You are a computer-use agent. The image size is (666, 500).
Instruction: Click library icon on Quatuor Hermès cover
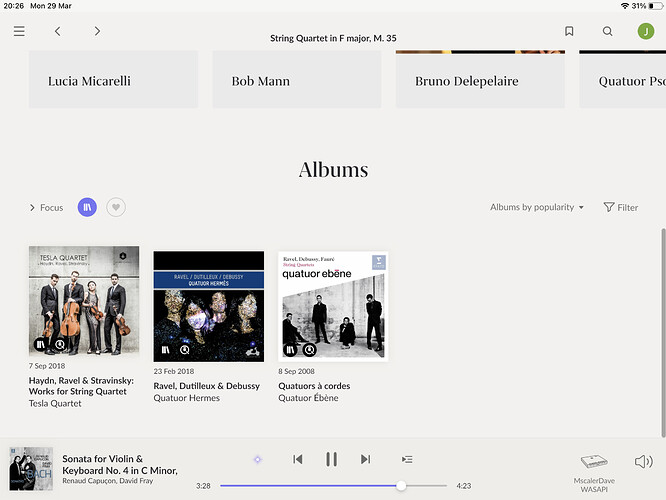tap(166, 350)
